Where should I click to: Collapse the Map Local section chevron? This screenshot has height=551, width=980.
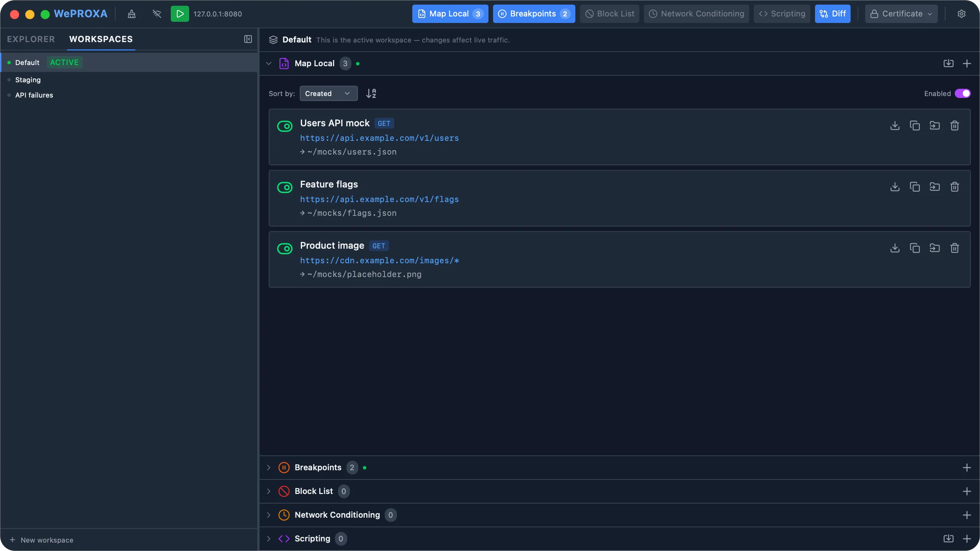pos(269,64)
